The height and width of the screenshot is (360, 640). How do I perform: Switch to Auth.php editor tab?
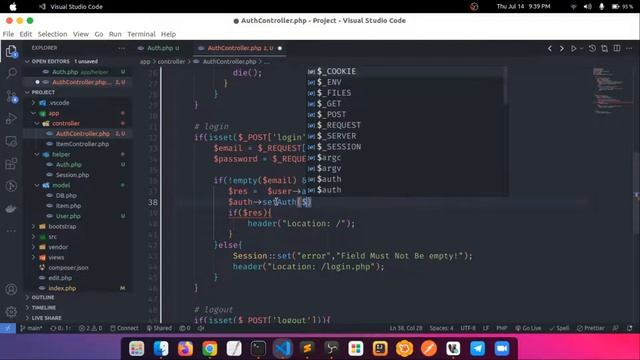pos(159,48)
